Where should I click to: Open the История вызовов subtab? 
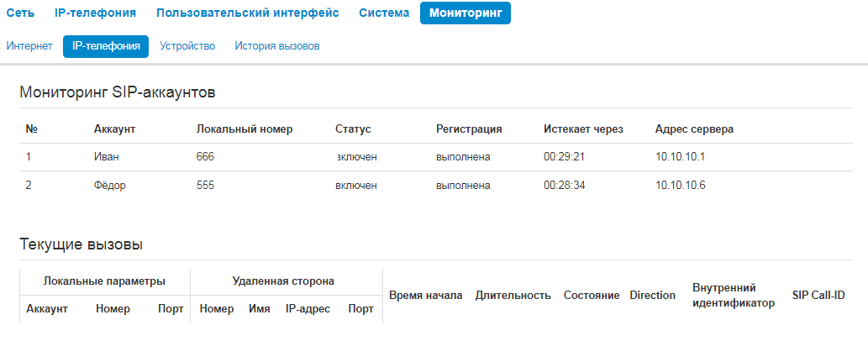coord(276,46)
